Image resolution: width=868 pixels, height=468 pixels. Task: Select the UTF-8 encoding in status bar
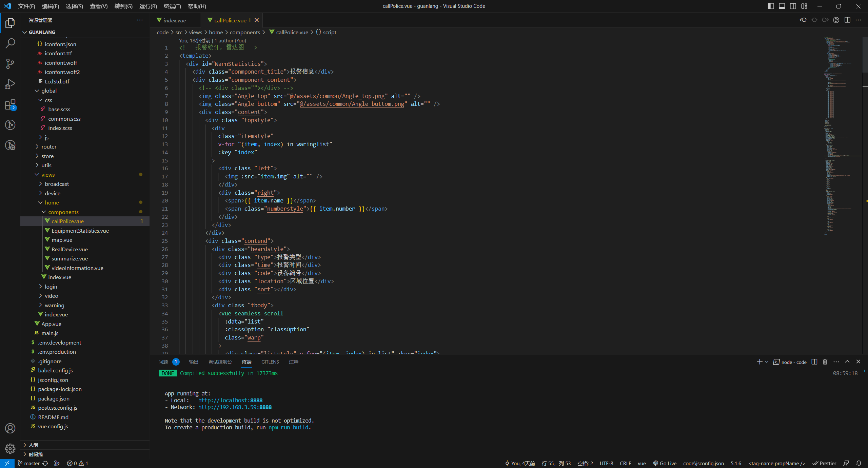[608, 463]
